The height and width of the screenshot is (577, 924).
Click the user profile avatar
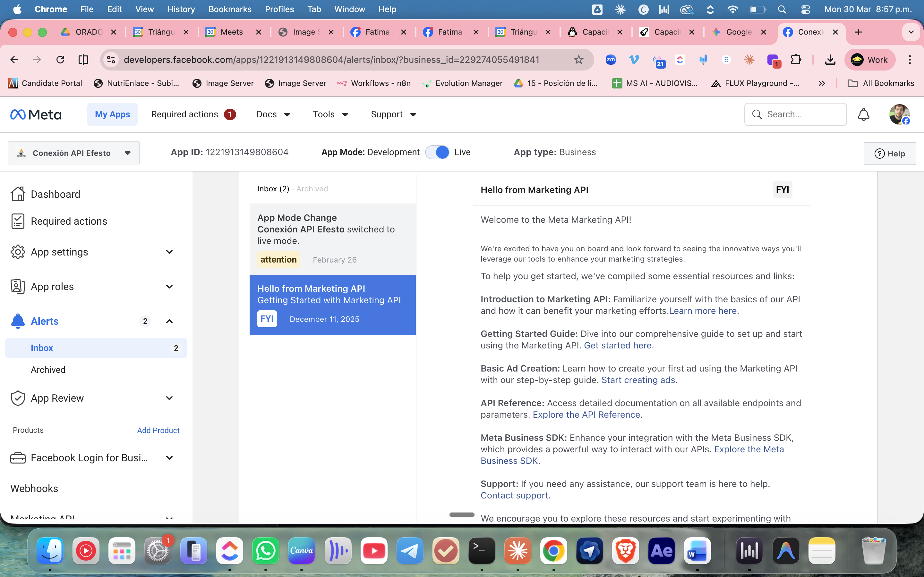click(x=899, y=114)
